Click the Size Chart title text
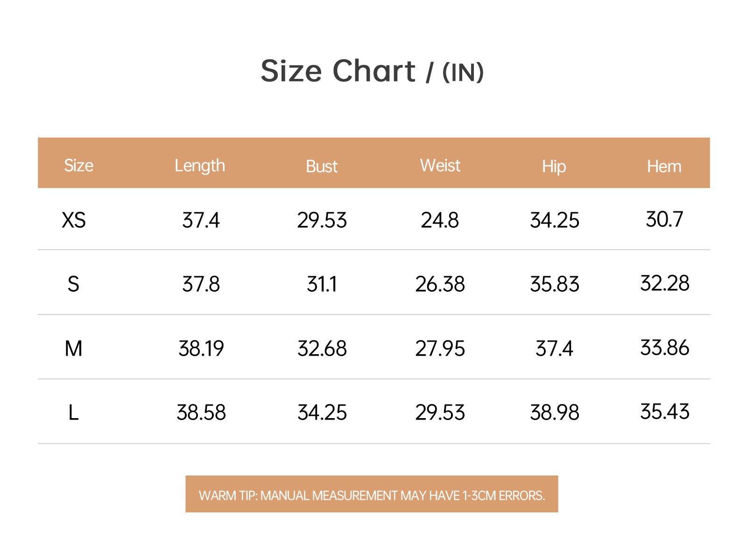The height and width of the screenshot is (560, 747). coord(372,71)
